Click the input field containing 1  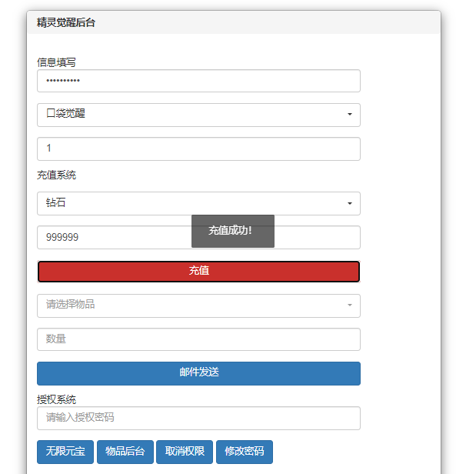198,149
